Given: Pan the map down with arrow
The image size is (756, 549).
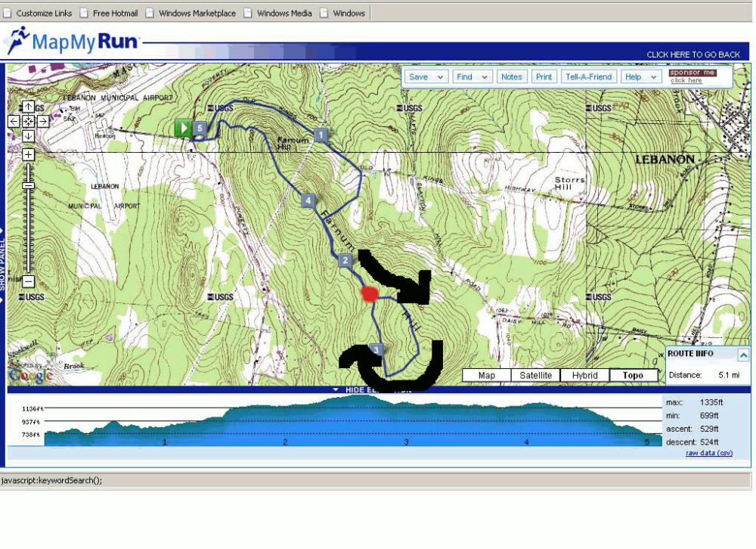Looking at the screenshot, I should point(28,135).
